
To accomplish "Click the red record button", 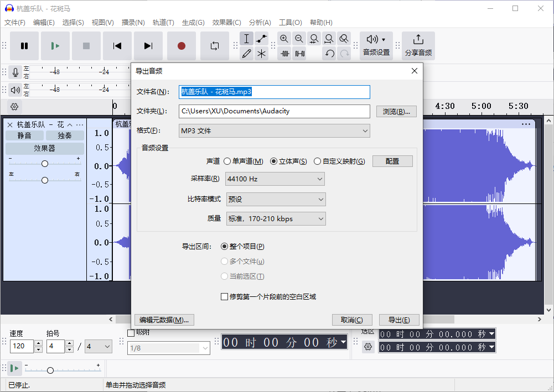I will (182, 46).
